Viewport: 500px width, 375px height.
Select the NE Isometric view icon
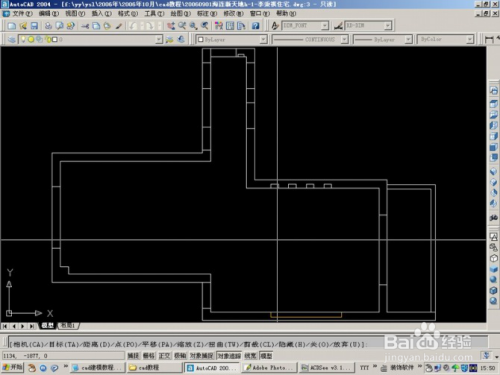pos(493,193)
